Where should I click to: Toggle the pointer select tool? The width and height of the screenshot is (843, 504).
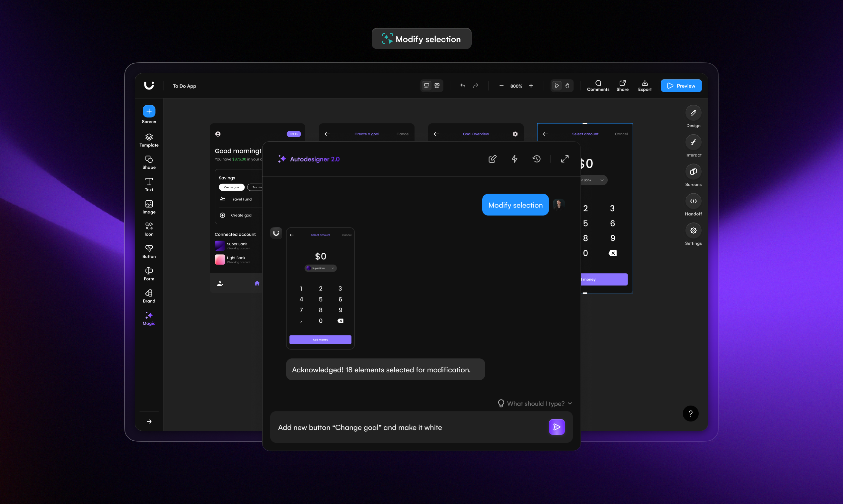click(557, 86)
